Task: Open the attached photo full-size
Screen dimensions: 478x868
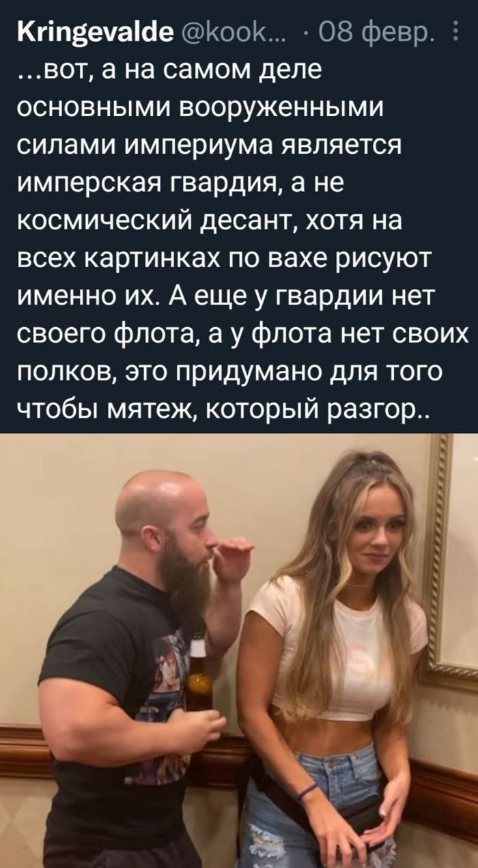Action: point(239,651)
